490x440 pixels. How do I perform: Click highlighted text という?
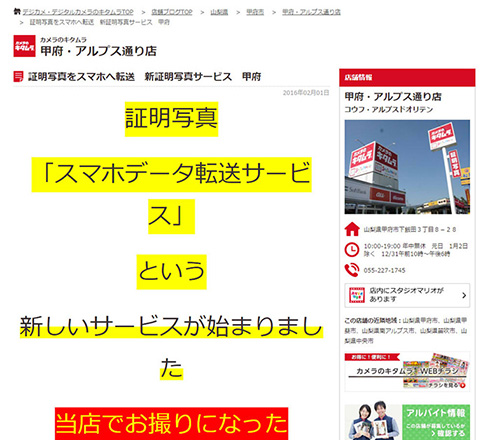point(171,272)
